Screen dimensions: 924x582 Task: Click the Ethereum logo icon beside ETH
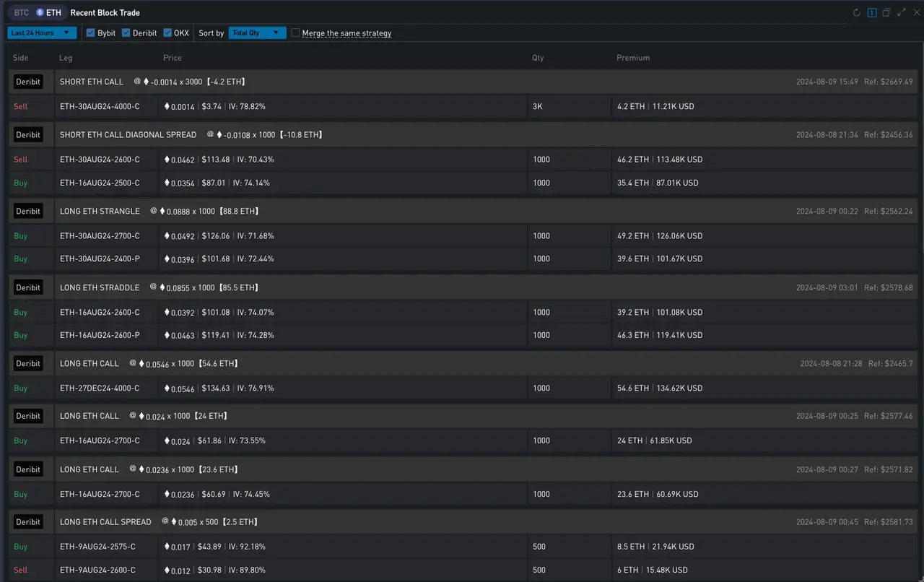coord(40,13)
